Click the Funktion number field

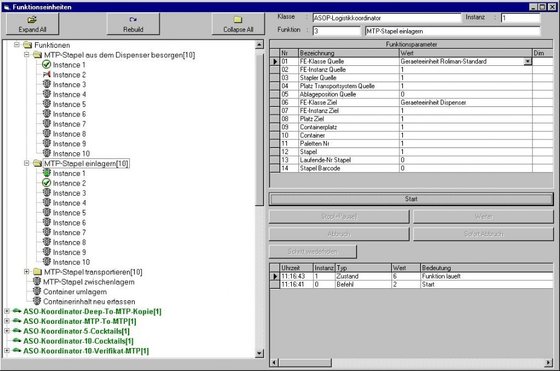(336, 31)
